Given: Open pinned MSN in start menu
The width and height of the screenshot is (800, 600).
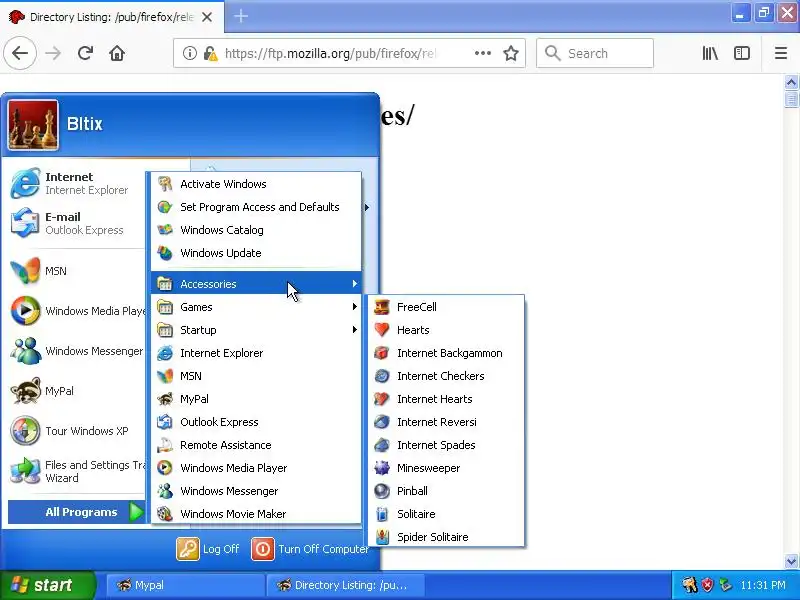Looking at the screenshot, I should coord(77,271).
